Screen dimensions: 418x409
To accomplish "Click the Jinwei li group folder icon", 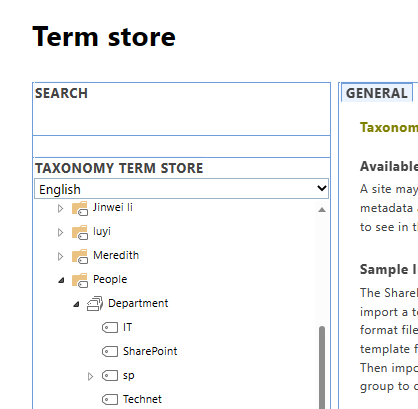I will coord(80,208).
